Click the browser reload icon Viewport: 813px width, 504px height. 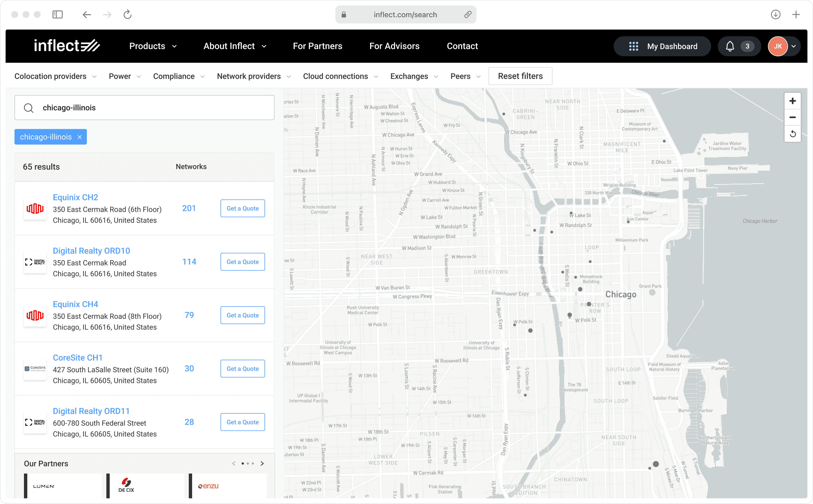coord(128,14)
